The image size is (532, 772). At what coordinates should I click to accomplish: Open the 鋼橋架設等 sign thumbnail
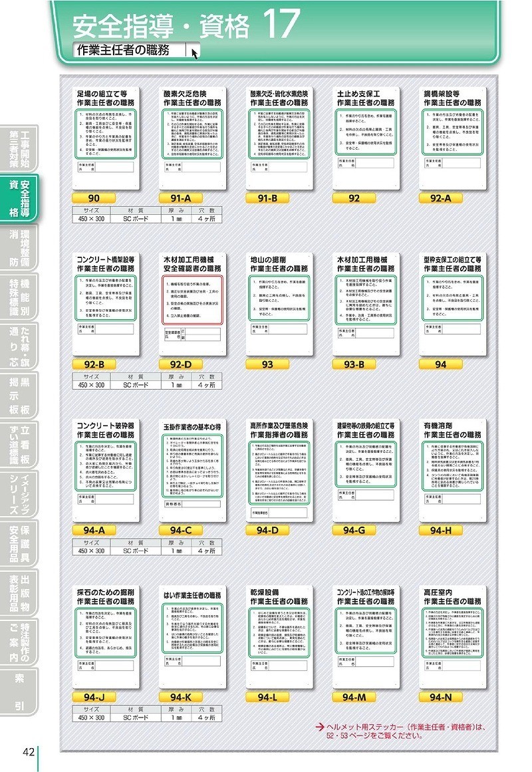click(x=453, y=138)
